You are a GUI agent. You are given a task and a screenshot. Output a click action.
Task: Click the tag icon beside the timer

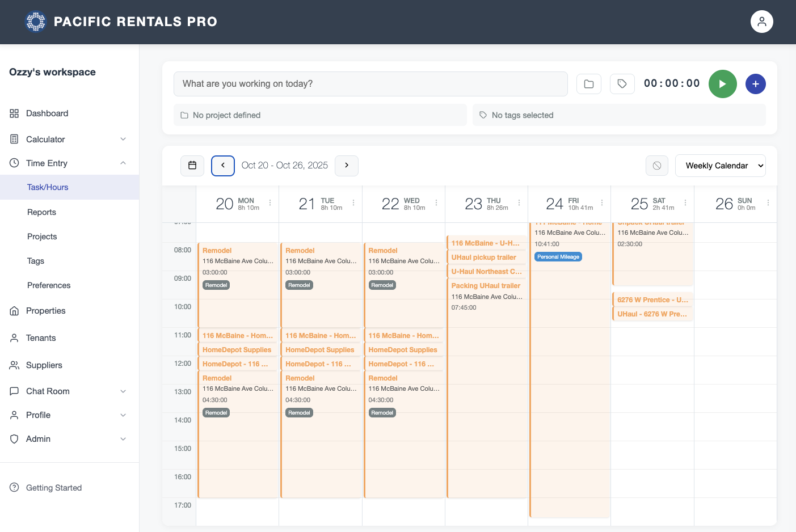(622, 83)
